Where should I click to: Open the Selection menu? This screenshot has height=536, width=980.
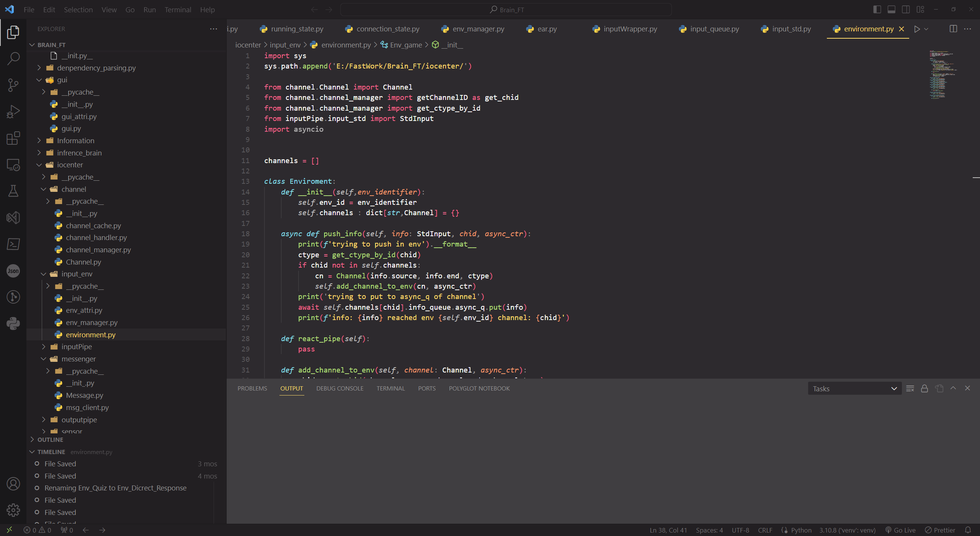pos(78,10)
